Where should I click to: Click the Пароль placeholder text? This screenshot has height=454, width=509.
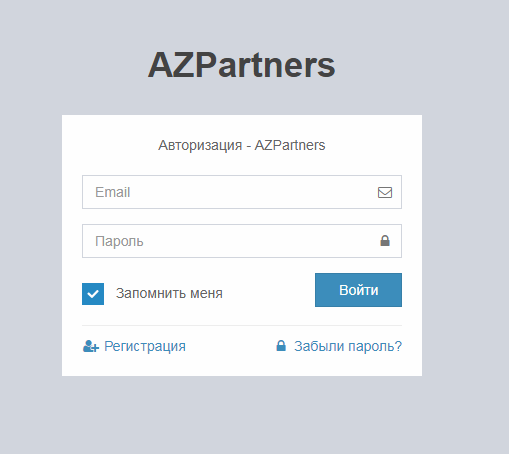click(119, 241)
